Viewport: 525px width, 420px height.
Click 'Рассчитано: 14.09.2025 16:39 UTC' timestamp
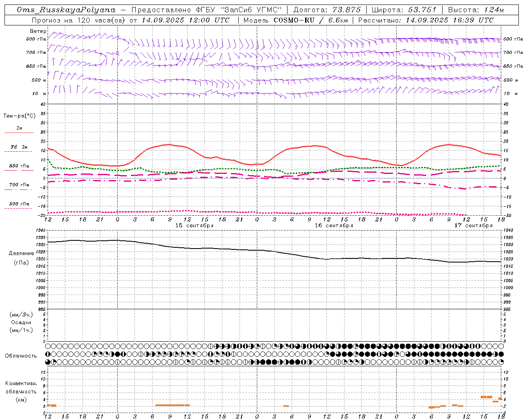tap(425, 20)
